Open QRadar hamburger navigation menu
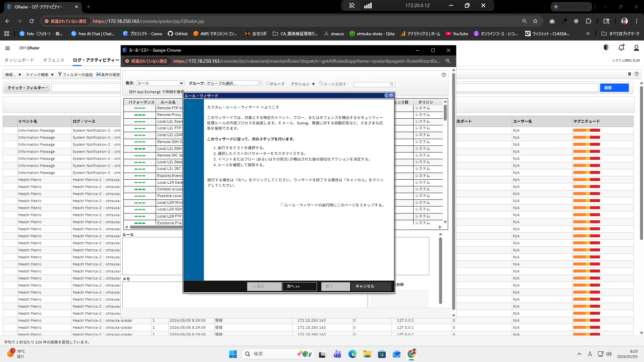Viewport: 644px width, 362px height. coord(7,48)
